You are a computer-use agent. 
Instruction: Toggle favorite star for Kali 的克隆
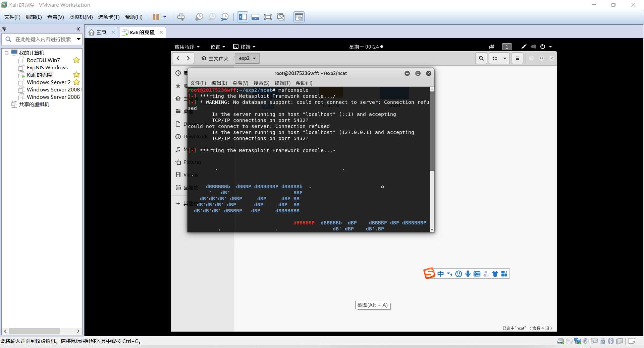[x=76, y=75]
